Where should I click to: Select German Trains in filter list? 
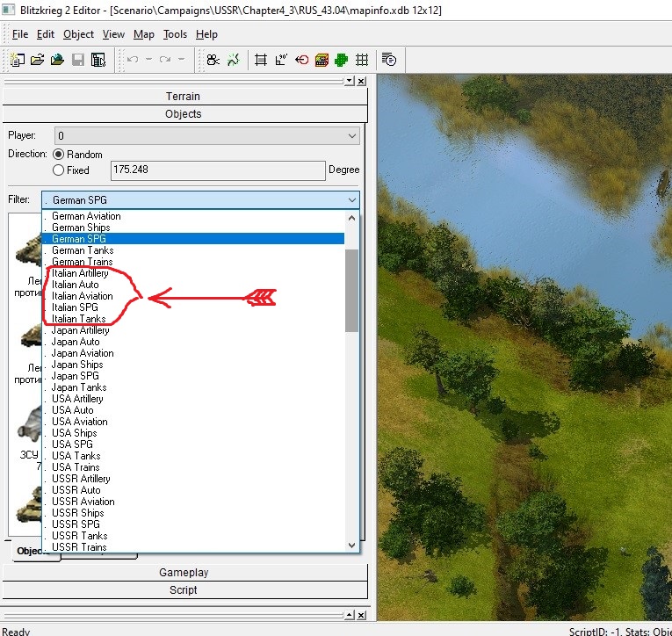pyautogui.click(x=193, y=262)
